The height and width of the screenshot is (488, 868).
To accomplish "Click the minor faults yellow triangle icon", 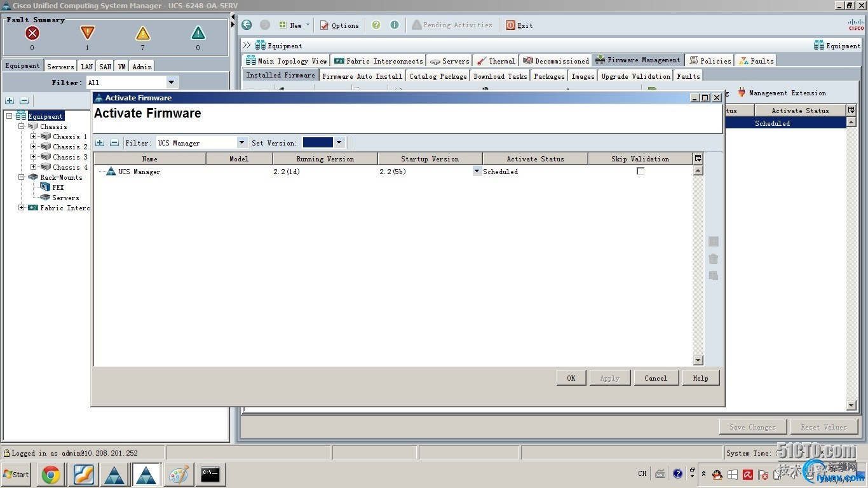I will (x=142, y=33).
